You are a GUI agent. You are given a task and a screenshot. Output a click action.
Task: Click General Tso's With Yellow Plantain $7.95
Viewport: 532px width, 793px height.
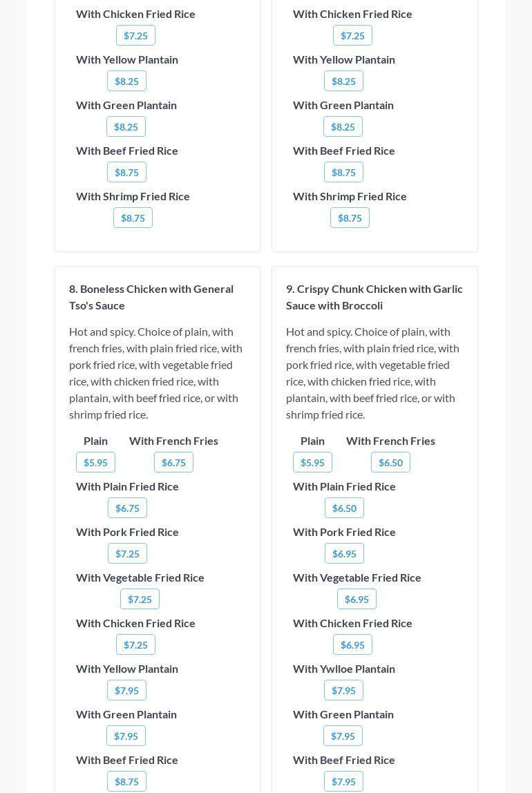pyautogui.click(x=126, y=690)
